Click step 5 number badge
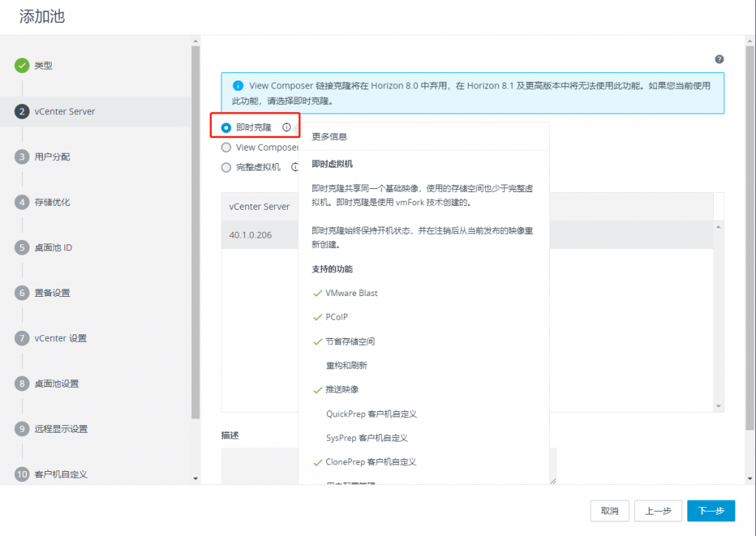Image resolution: width=756 pixels, height=536 pixels. pos(21,248)
